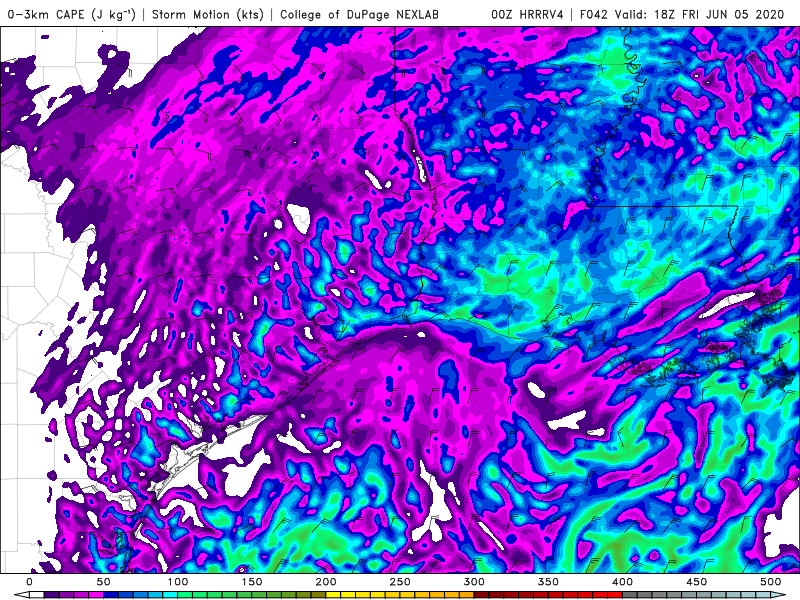Click the '450' label on the color scale
This screenshot has width=800, height=600.
point(696,582)
